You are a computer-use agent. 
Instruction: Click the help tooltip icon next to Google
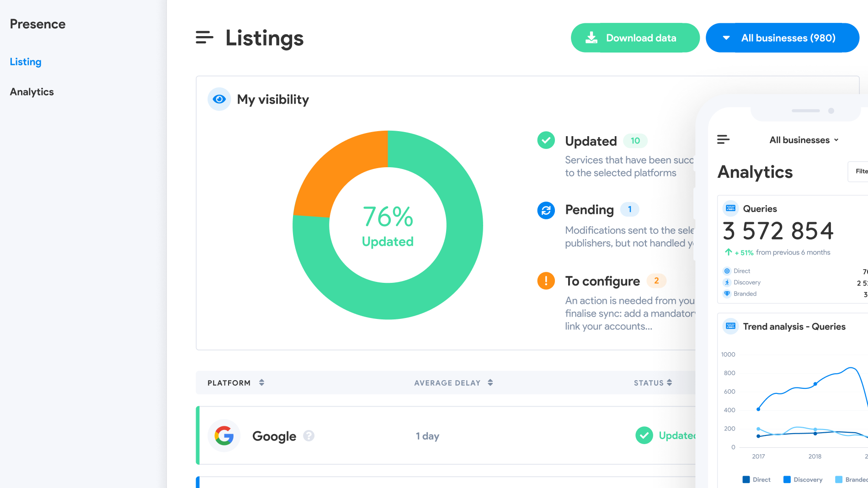pyautogui.click(x=309, y=436)
